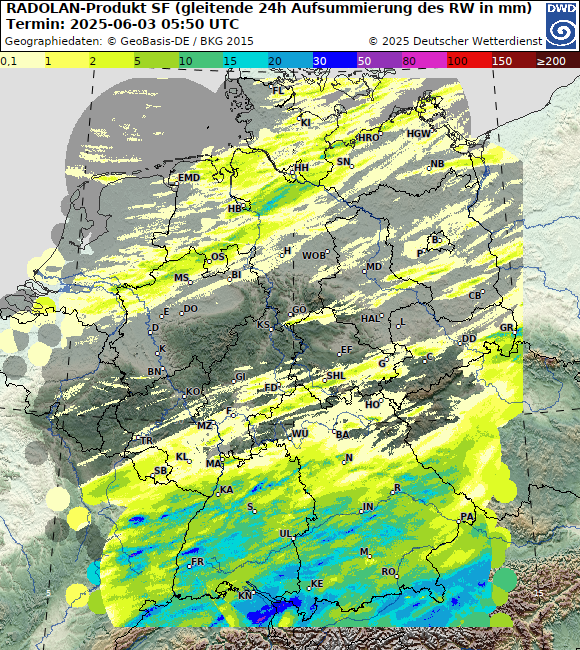
Task: Click the DD city label
Action: (x=469, y=339)
